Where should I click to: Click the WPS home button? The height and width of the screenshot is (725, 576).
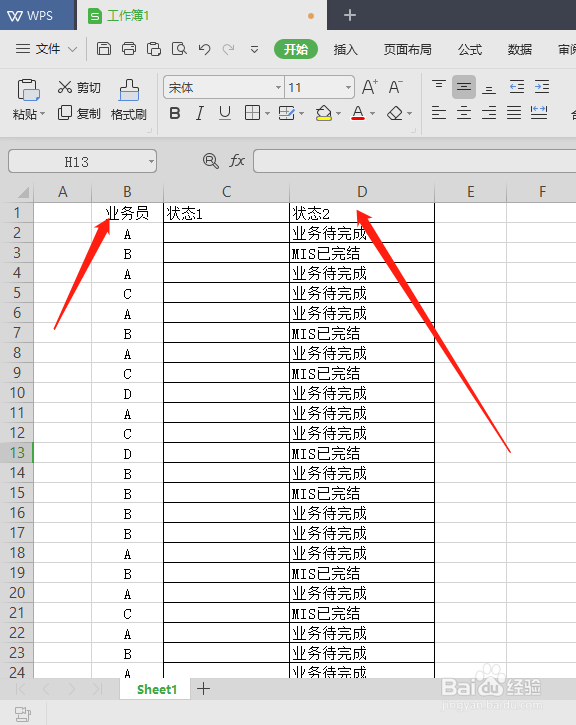point(37,15)
